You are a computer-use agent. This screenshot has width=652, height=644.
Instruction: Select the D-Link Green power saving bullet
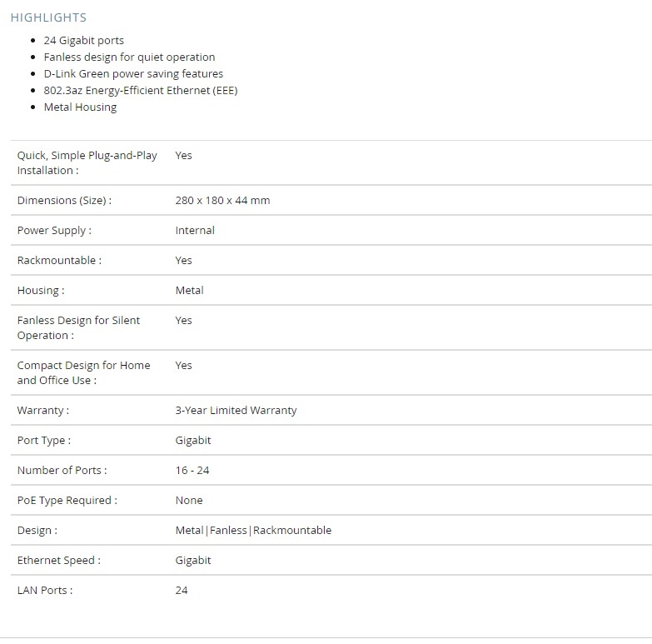pyautogui.click(x=133, y=73)
